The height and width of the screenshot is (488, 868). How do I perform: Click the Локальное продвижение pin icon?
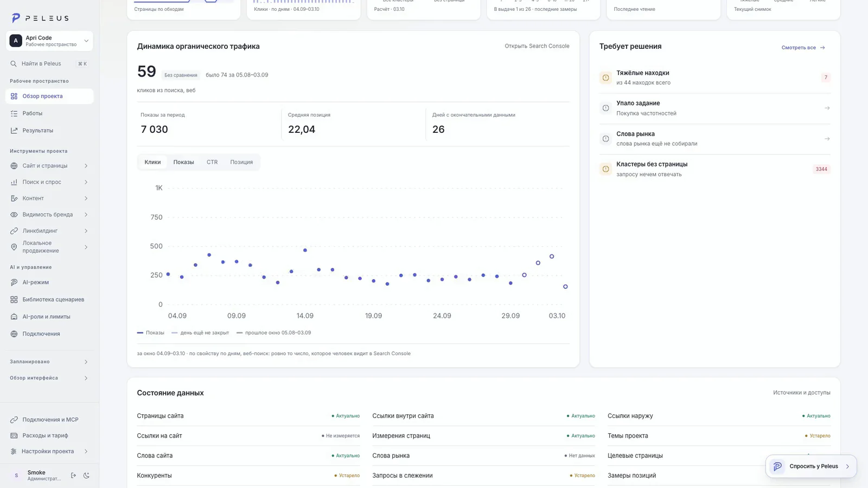(14, 247)
